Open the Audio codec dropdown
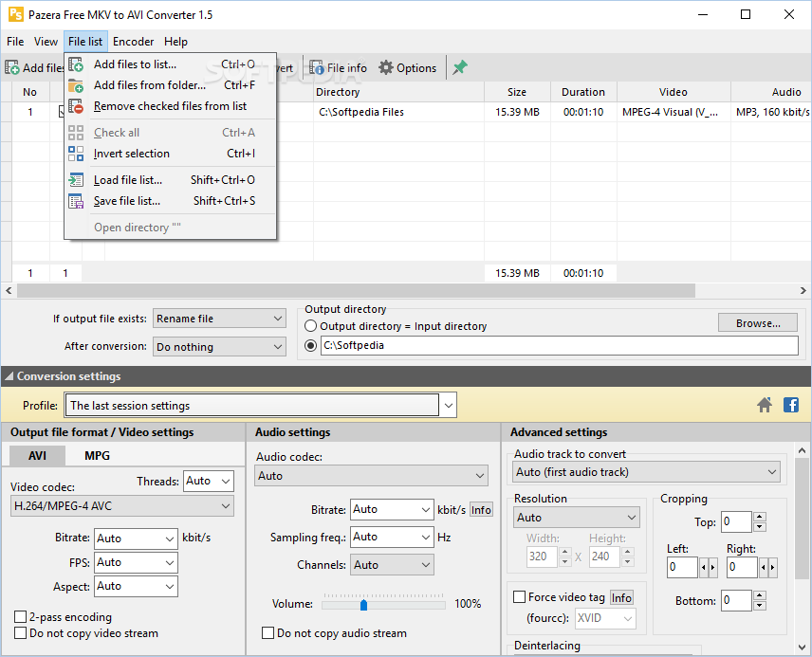Viewport: 812px width, 657px height. [x=371, y=475]
